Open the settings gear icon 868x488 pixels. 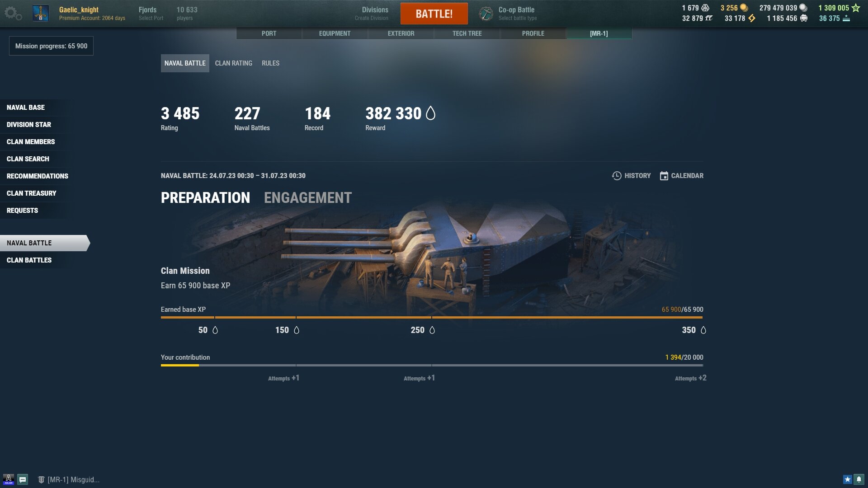13,14
